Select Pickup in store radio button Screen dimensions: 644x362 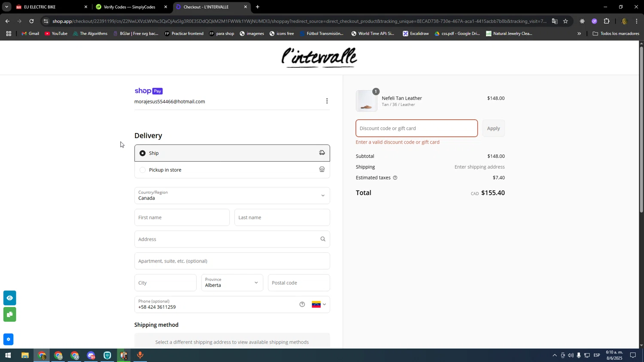coord(143,170)
